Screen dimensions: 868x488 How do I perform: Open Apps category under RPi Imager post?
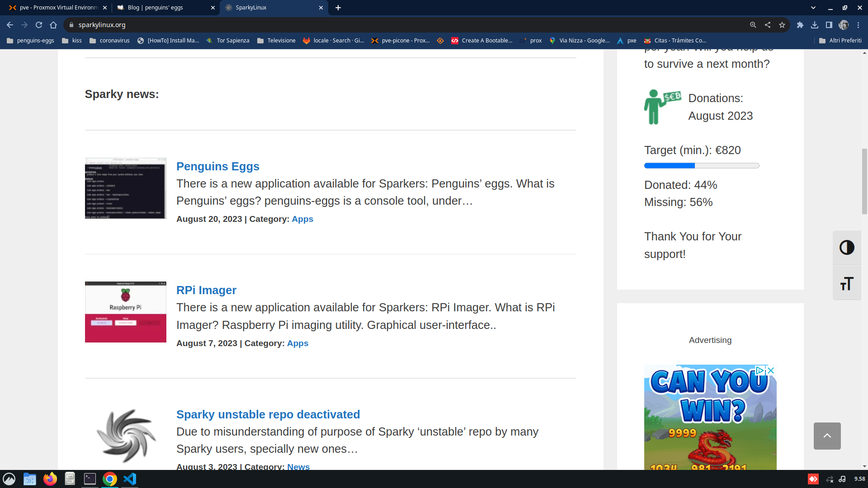click(x=297, y=343)
